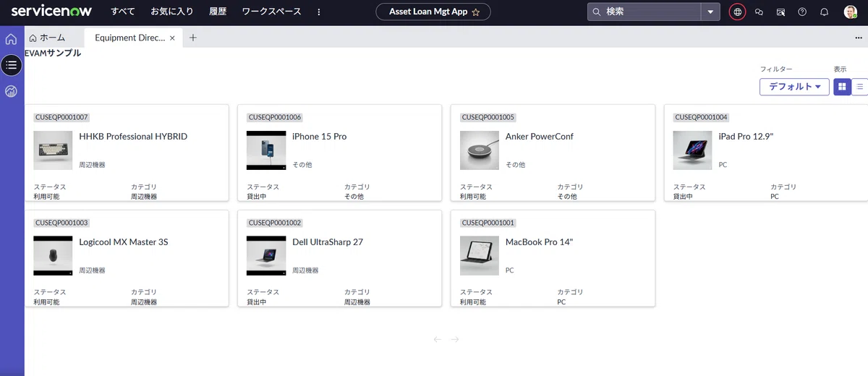This screenshot has width=868, height=376.
Task: Open the Anker PowerConf card title
Action: (539, 137)
